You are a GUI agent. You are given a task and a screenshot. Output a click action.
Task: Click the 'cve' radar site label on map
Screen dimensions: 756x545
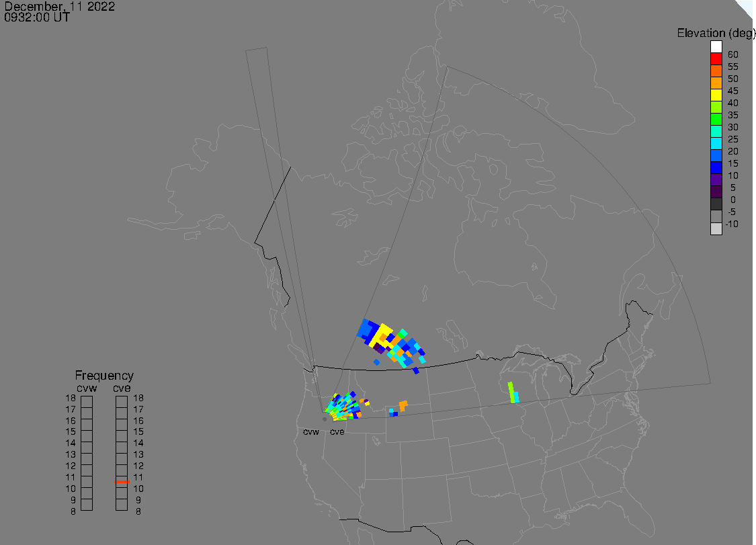(x=337, y=432)
